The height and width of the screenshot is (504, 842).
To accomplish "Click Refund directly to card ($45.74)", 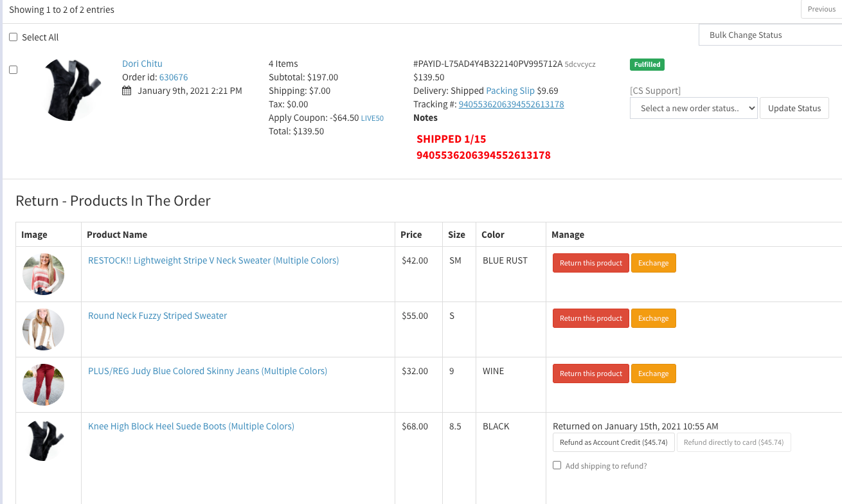I will [734, 442].
